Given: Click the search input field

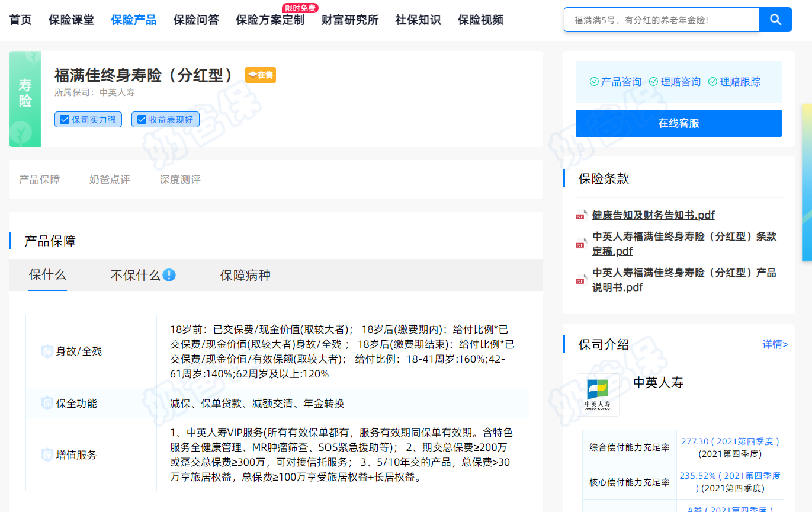Looking at the screenshot, I should coord(661,20).
